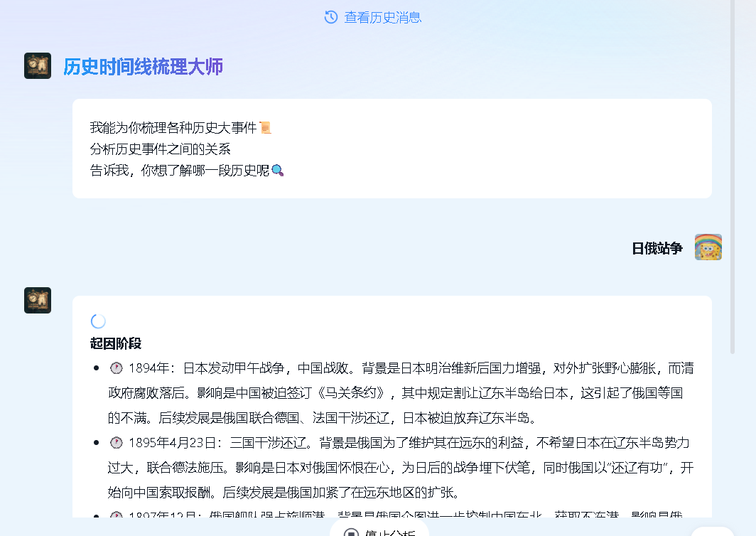
Task: Click the bot avatar beside 历史时间线梳理大师 title
Action: point(38,66)
